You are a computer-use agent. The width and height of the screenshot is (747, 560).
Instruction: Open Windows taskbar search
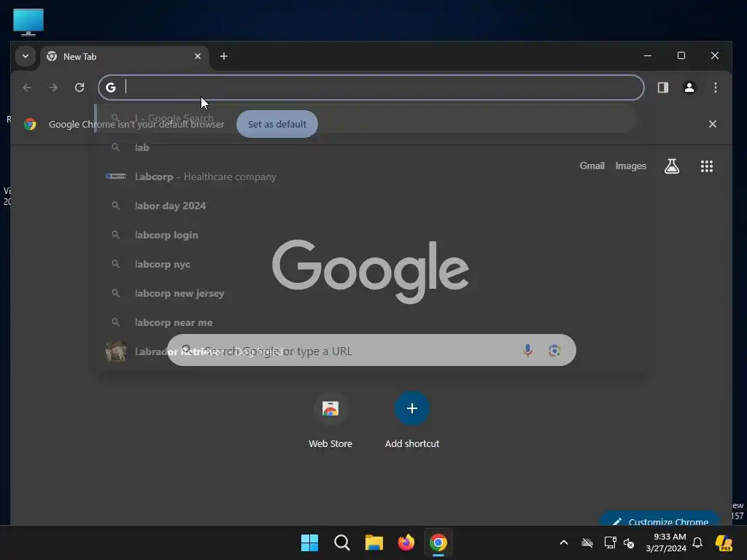pyautogui.click(x=341, y=542)
